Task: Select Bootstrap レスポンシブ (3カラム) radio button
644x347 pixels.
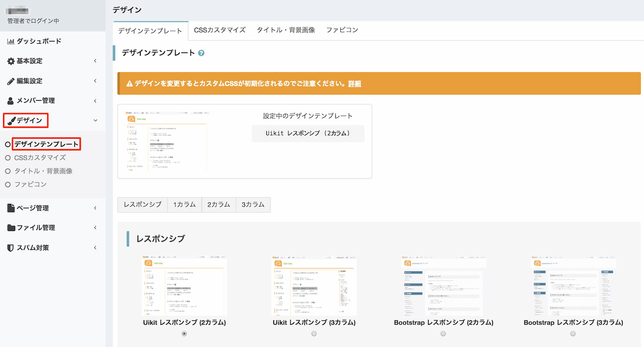Action: click(x=573, y=333)
